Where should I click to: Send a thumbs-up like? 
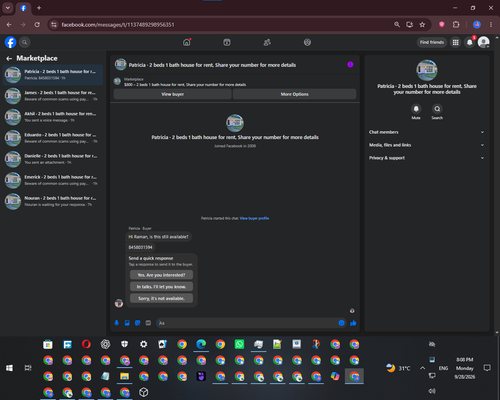[x=353, y=323]
